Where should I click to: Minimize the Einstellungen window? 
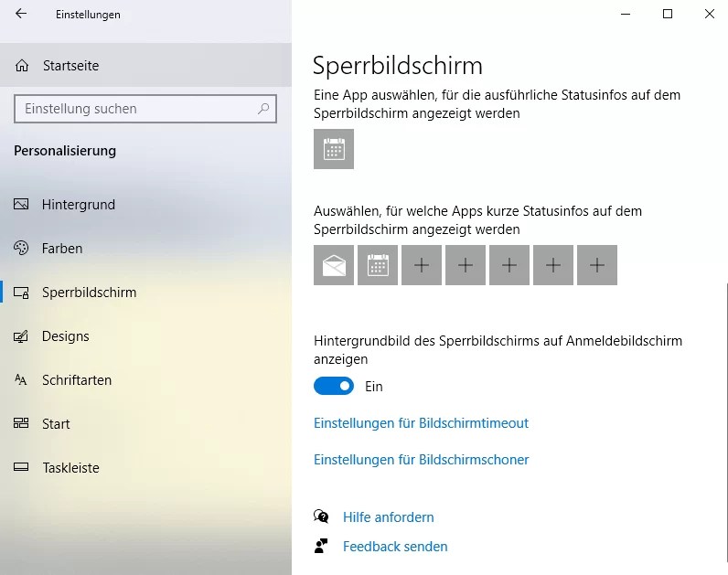[626, 14]
